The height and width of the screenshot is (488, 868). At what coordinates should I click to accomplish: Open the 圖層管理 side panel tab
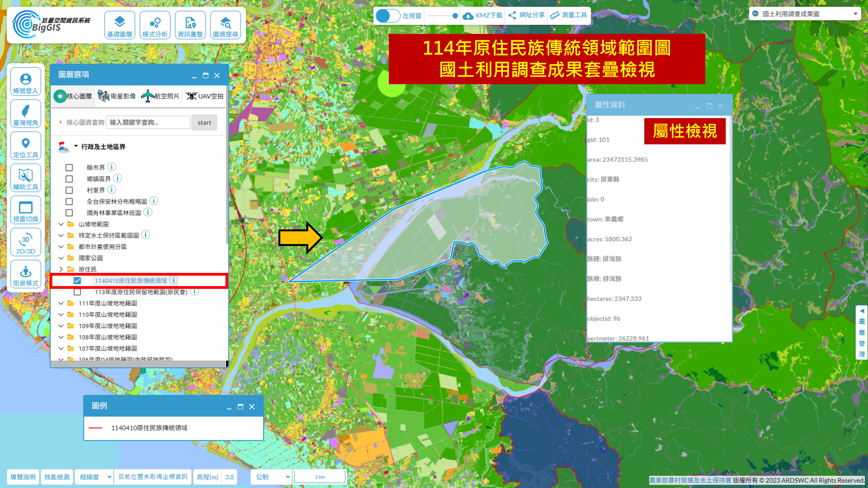862,333
